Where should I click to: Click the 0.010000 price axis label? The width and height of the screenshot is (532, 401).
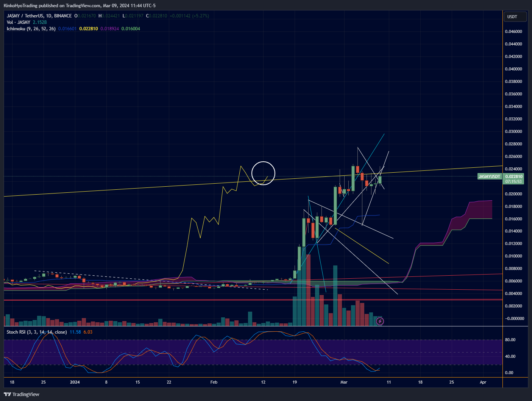click(513, 256)
